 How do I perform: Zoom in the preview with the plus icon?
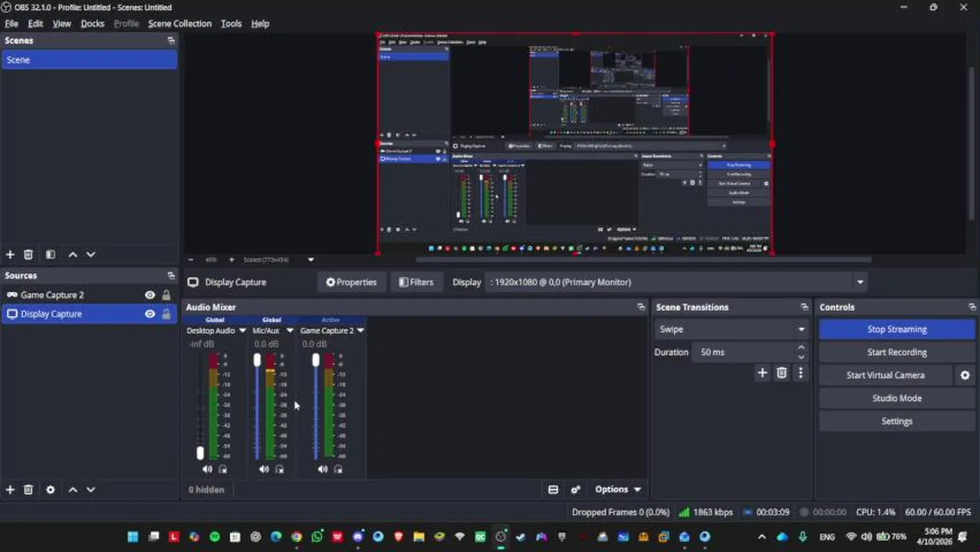231,260
